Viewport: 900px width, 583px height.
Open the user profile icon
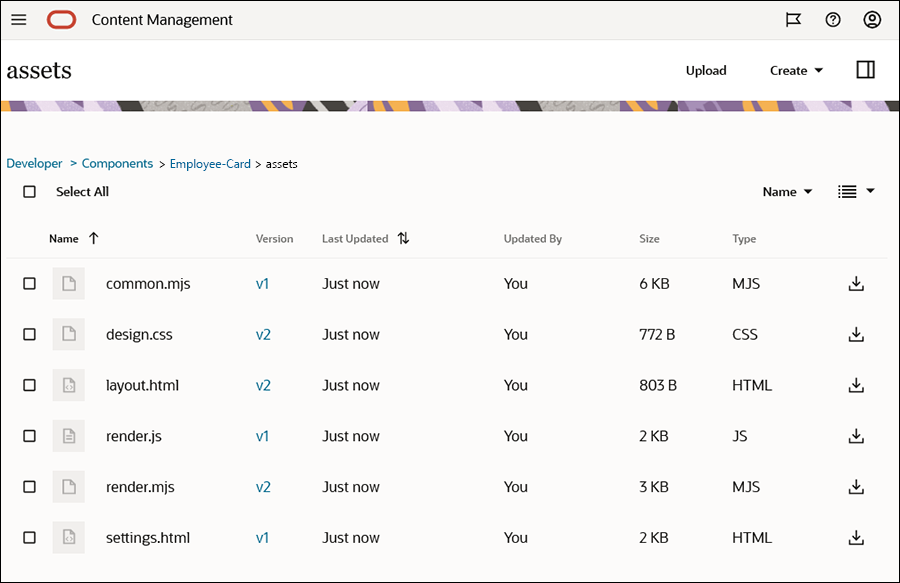coord(872,20)
